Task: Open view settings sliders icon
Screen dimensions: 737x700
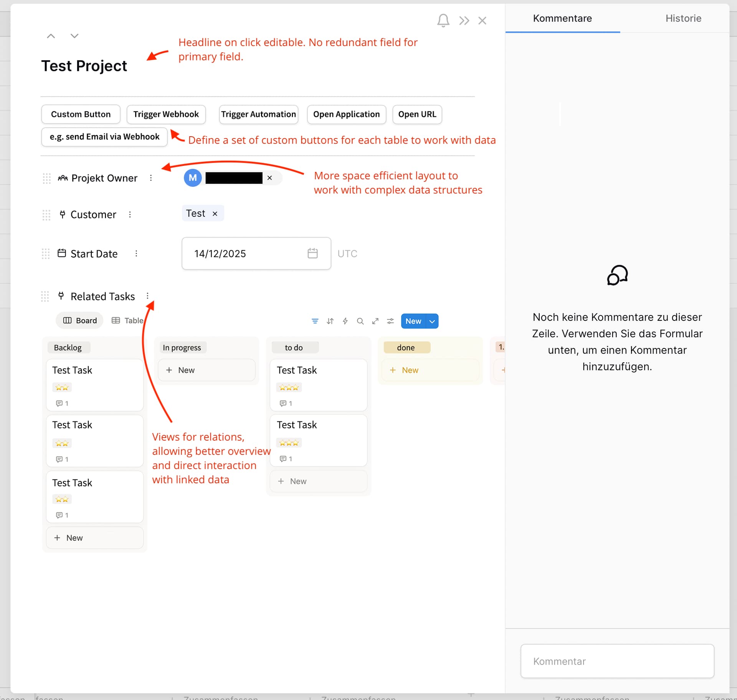Action: (390, 321)
